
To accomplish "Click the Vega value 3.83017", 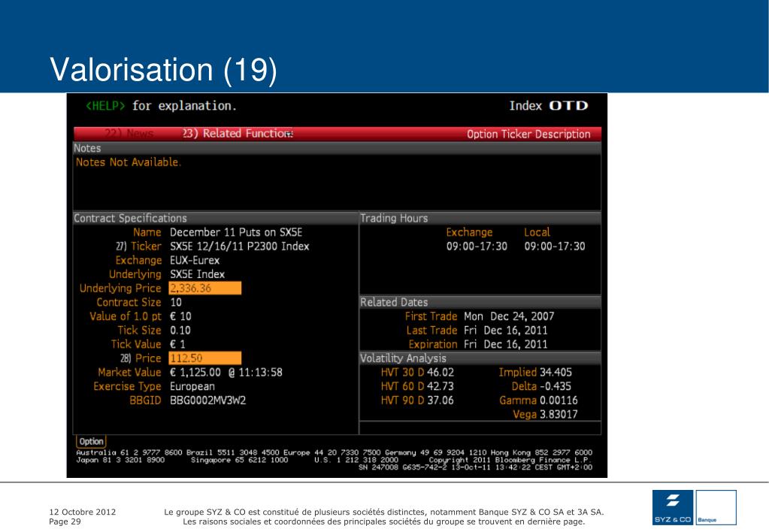I will click(x=559, y=414).
